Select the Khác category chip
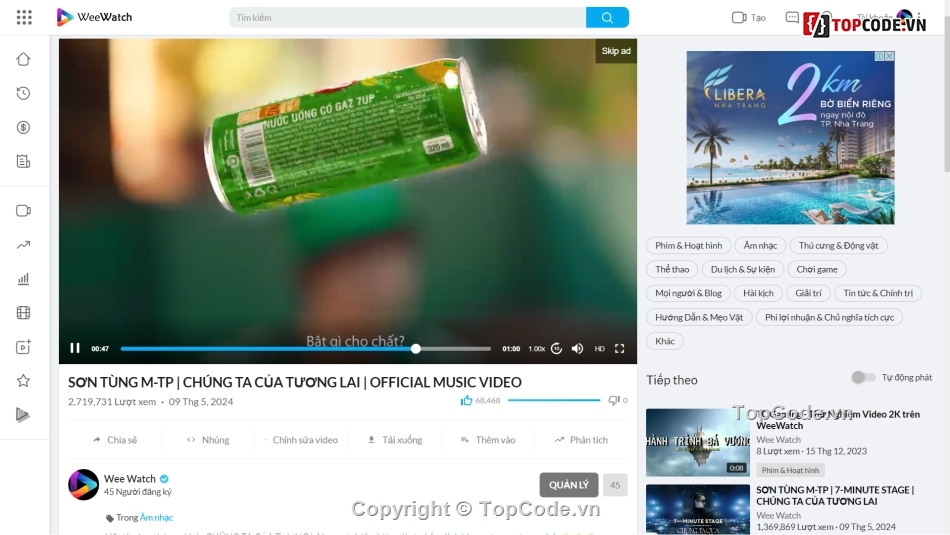Image resolution: width=950 pixels, height=535 pixels. 665,341
